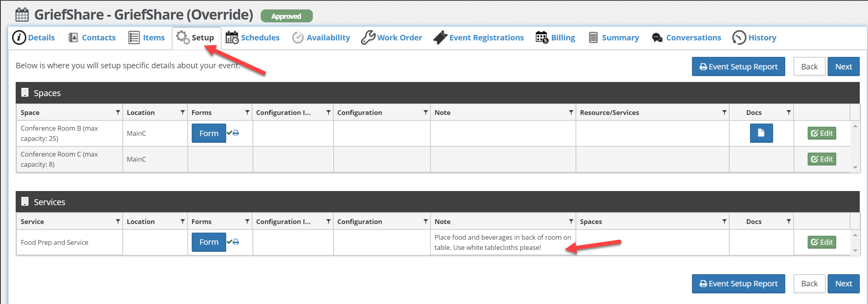Switch to Event Registrations tab

[x=479, y=38]
